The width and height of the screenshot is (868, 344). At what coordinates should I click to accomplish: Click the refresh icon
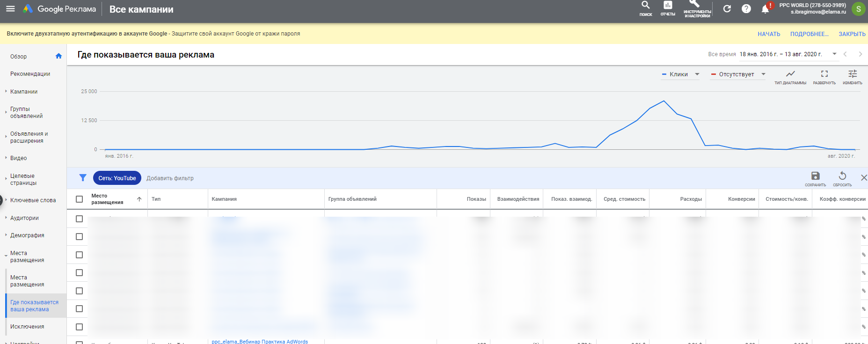[x=727, y=9]
